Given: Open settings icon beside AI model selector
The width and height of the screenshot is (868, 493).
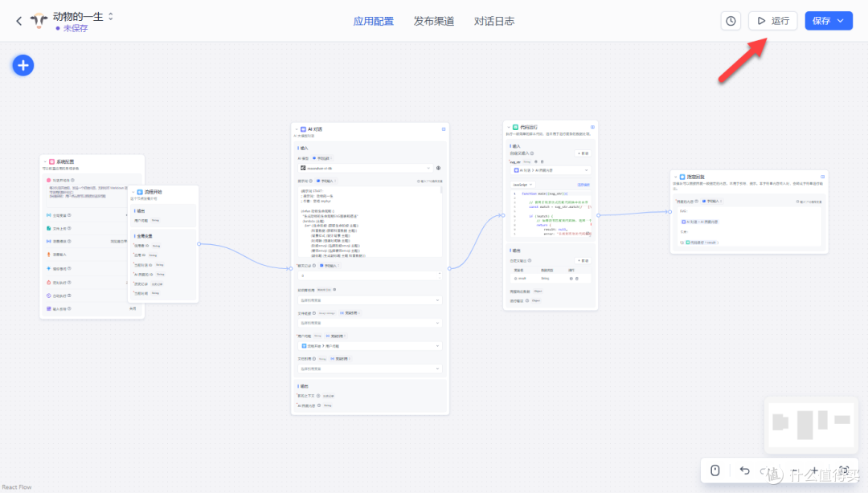Looking at the screenshot, I should point(438,168).
